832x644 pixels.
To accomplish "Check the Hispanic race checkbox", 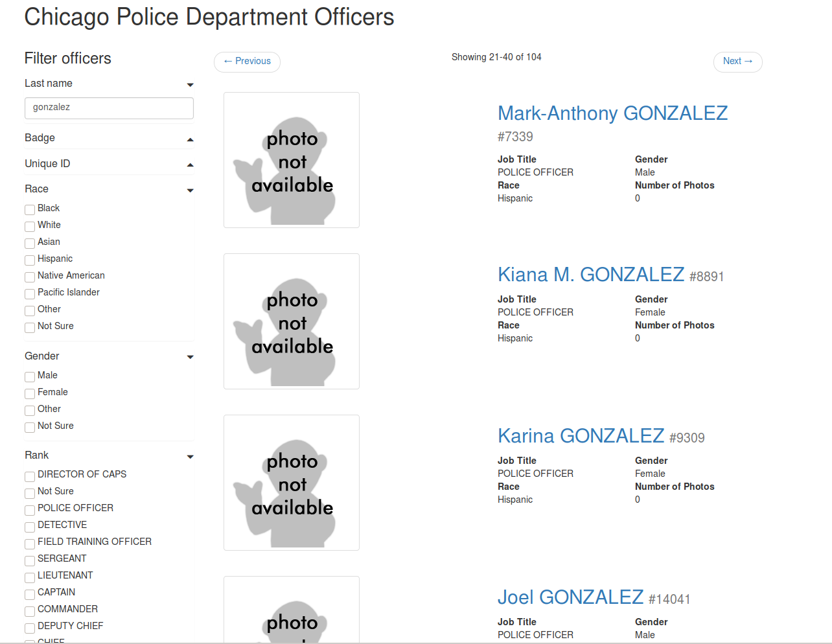I will (x=30, y=260).
